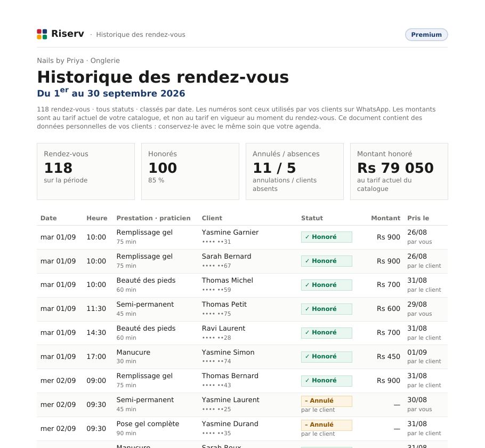This screenshot has width=485, height=448.
Task: Click the 11:30 time cell
Action: click(x=96, y=309)
